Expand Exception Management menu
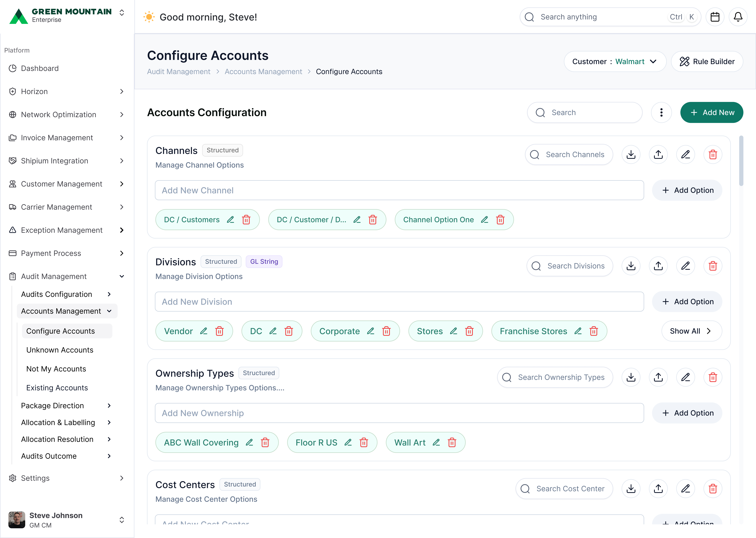This screenshot has height=538, width=756. 122,230
